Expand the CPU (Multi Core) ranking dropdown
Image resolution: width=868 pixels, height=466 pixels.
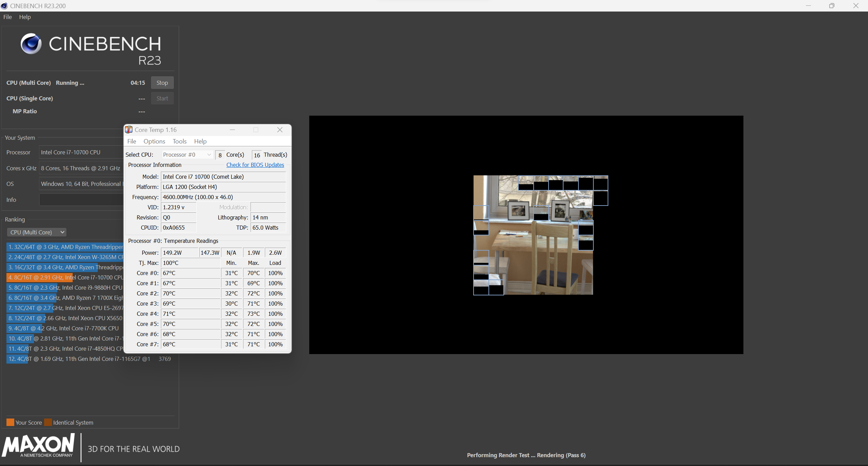[37, 232]
